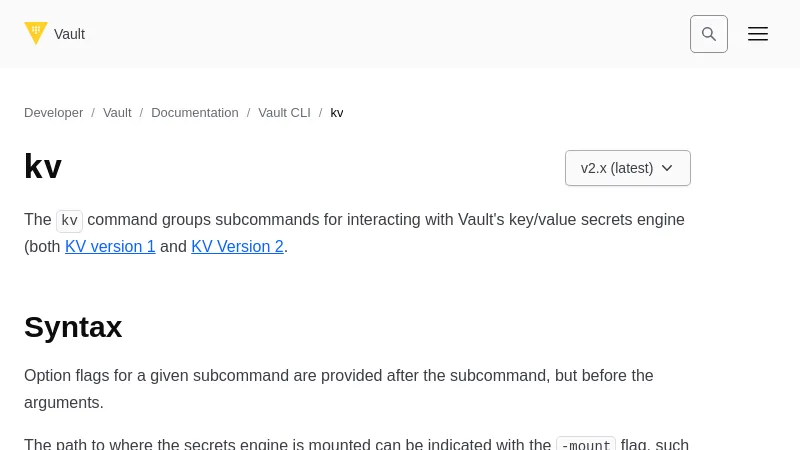Viewport: 800px width, 450px height.
Task: Go to Developer in the breadcrumb
Action: (53, 113)
